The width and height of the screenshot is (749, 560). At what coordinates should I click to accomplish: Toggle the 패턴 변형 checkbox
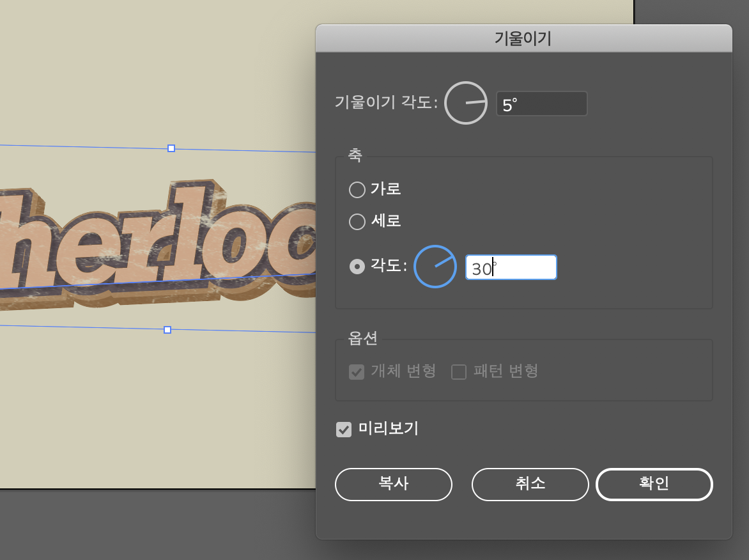pyautogui.click(x=459, y=372)
